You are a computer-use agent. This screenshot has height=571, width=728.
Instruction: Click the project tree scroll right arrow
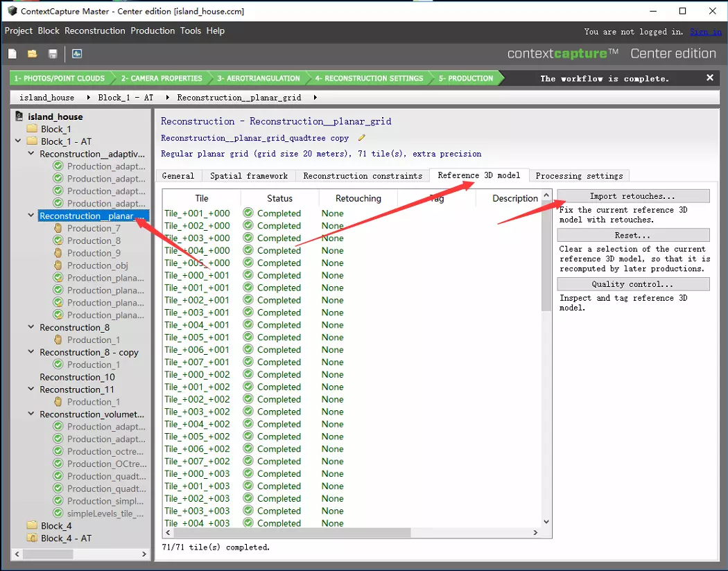click(144, 554)
